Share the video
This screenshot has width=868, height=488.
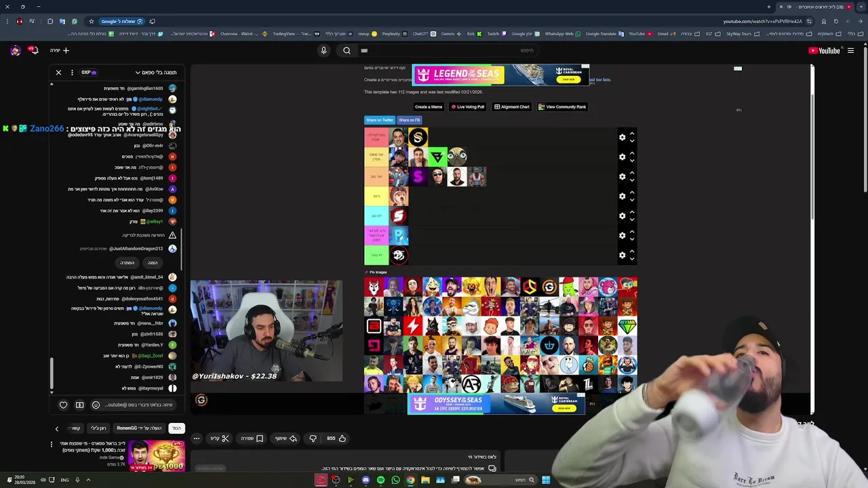(286, 439)
